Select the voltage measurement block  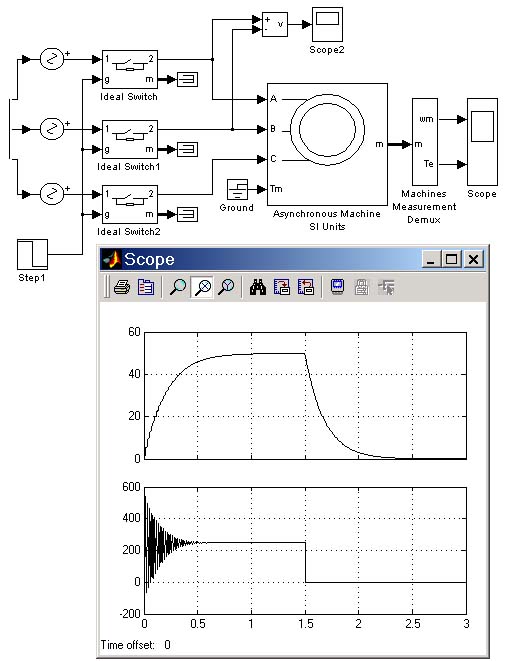pyautogui.click(x=275, y=24)
